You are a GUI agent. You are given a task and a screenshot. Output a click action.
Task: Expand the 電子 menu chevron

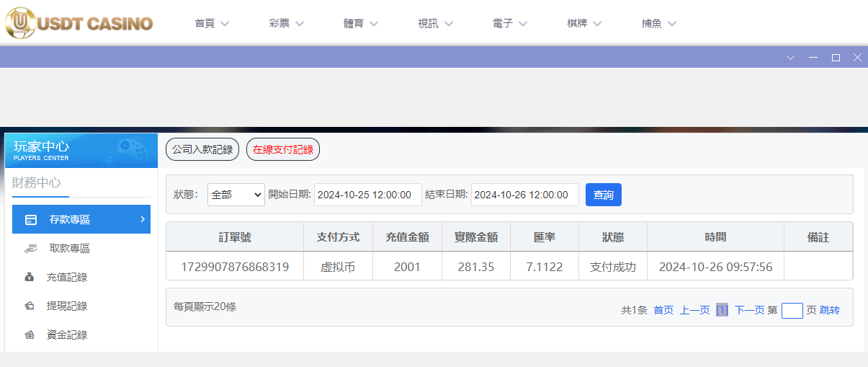tap(523, 24)
